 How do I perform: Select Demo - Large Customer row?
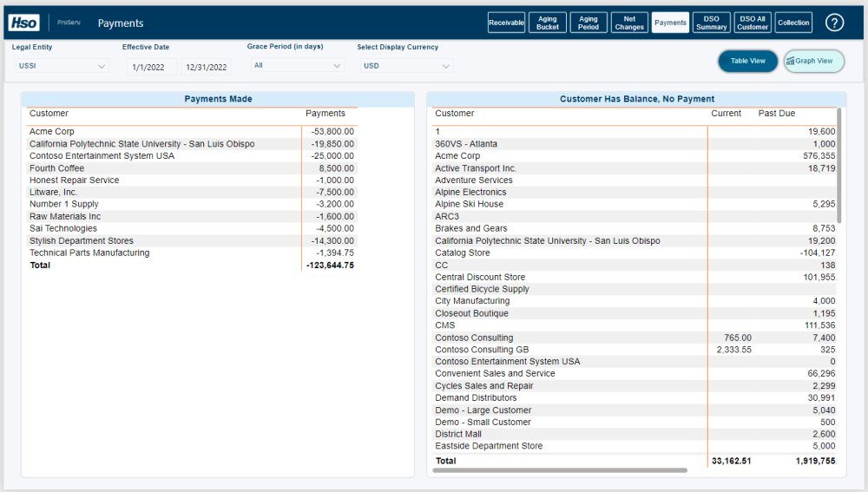click(x=634, y=410)
